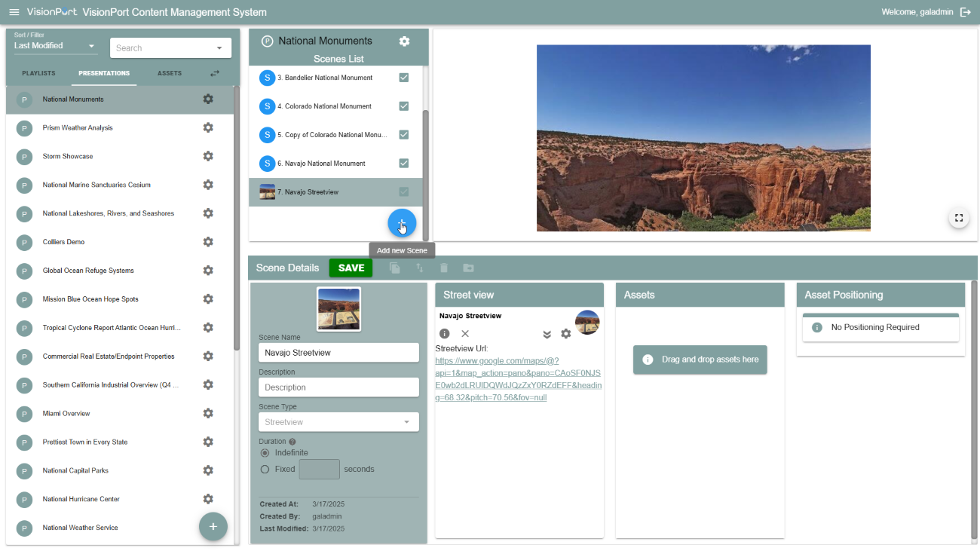Uncheck the Bandelier National Monument scene checkbox

404,78
